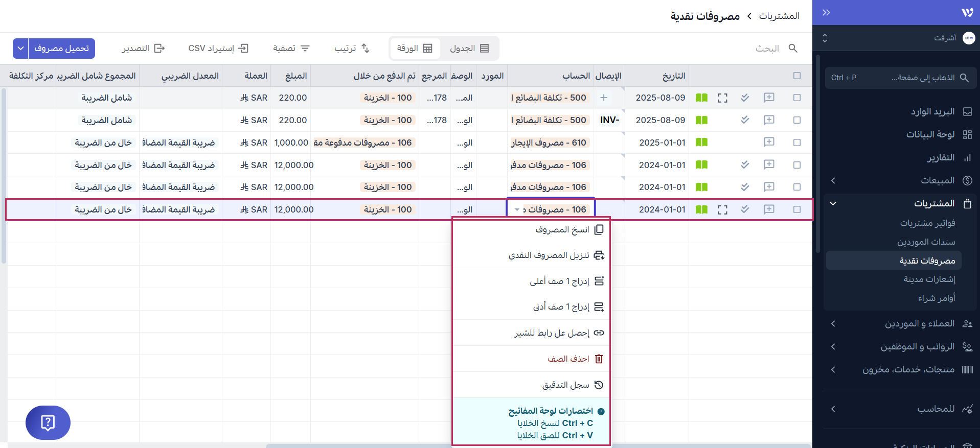The width and height of the screenshot is (980, 448).
Task: Click the plus icon in receipt column
Action: (x=604, y=98)
